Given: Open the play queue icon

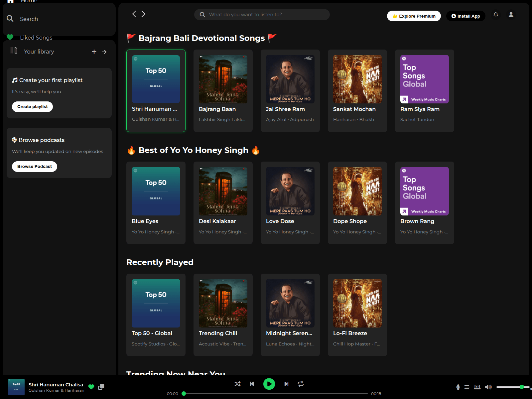Looking at the screenshot, I should click(467, 387).
